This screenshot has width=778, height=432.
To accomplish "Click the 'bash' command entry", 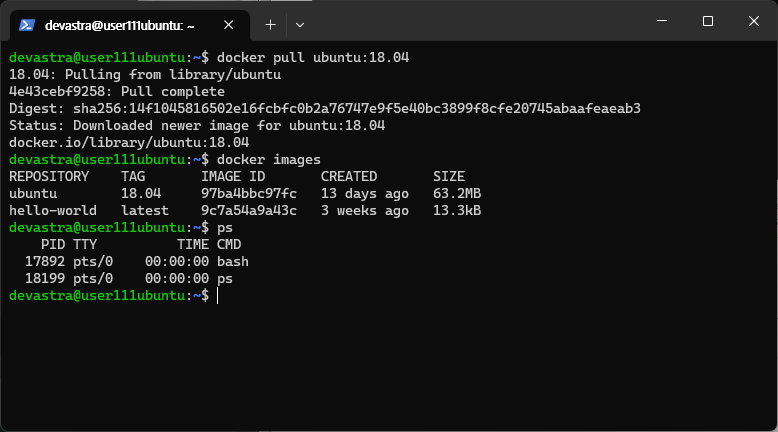I will [233, 261].
